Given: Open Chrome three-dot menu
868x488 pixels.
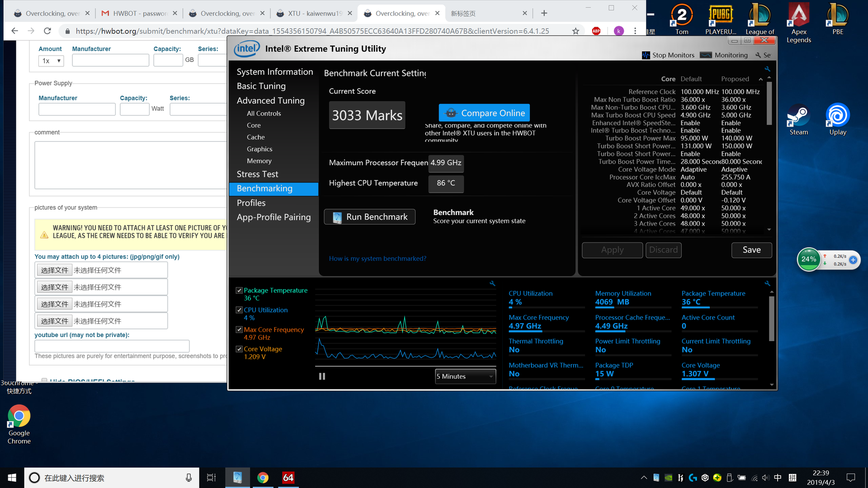Looking at the screenshot, I should pyautogui.click(x=635, y=31).
